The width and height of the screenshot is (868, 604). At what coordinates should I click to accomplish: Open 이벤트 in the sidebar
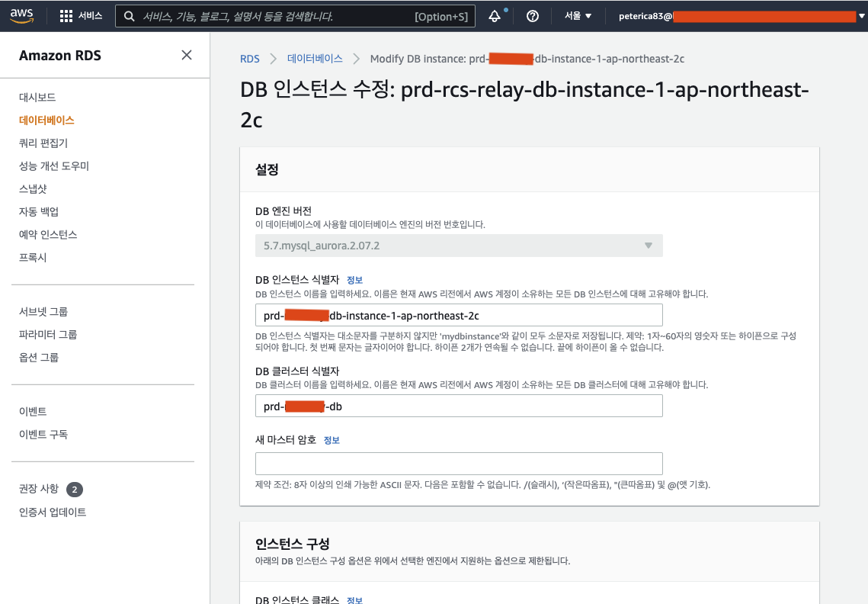[33, 411]
